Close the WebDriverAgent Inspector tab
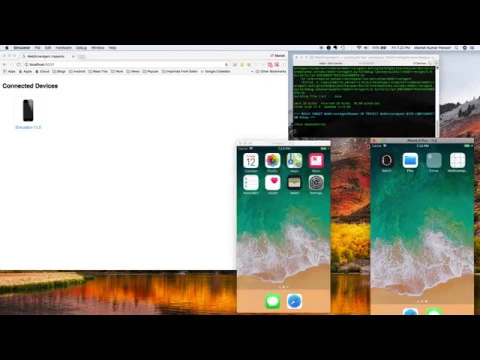Viewport: 480px width, 360px height. [73, 56]
